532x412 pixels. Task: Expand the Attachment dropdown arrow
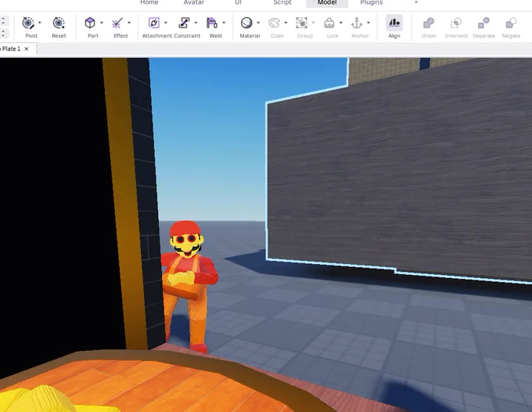click(x=166, y=23)
